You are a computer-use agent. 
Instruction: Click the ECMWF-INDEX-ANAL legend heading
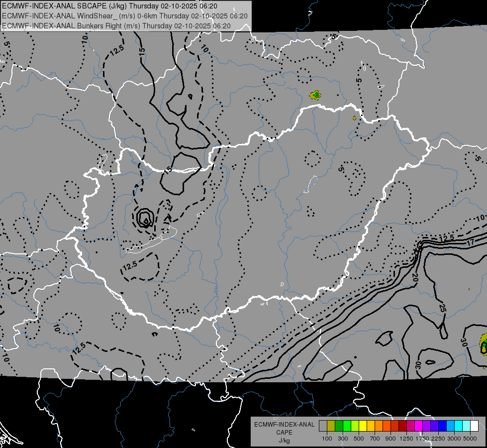[284, 425]
